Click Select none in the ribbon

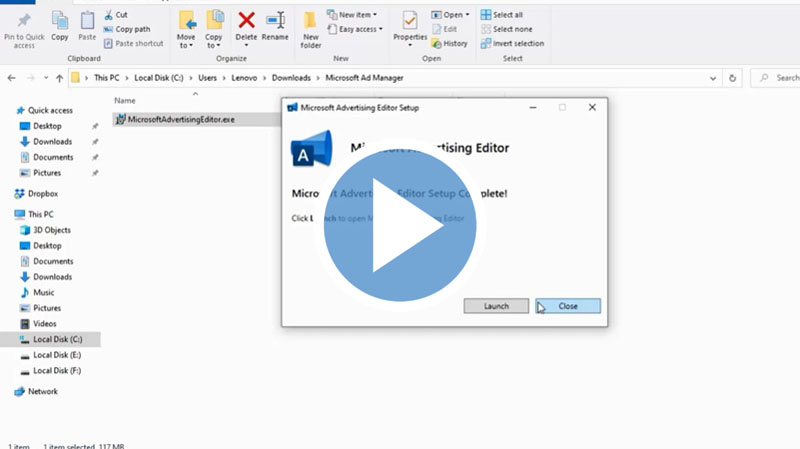pyautogui.click(x=506, y=29)
